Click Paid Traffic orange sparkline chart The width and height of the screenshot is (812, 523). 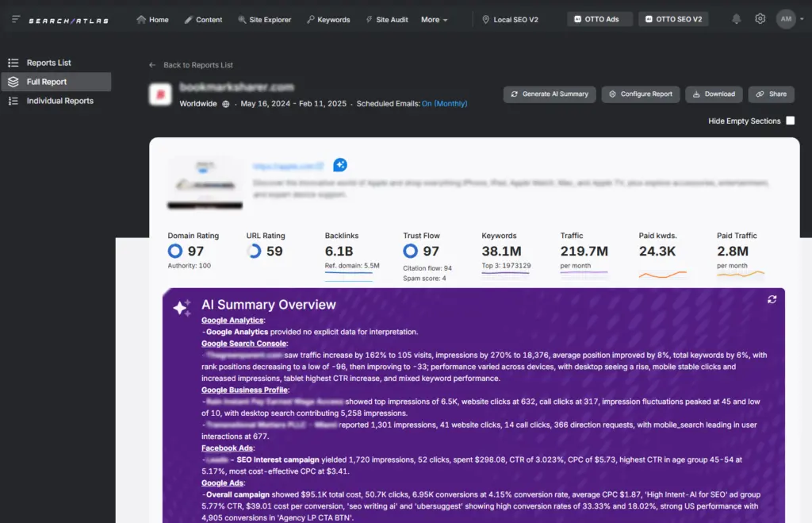(741, 274)
